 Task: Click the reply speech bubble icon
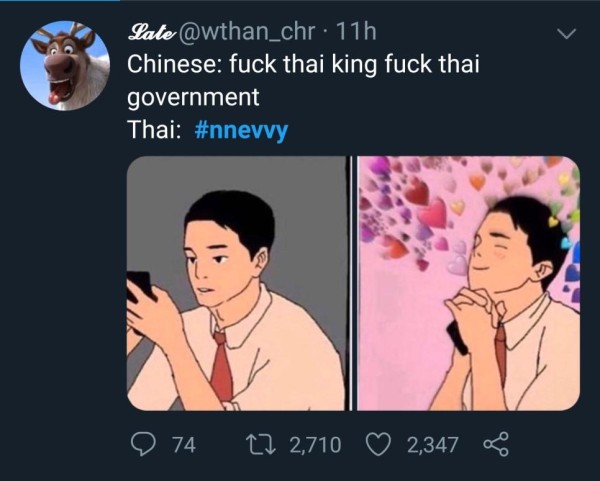tap(143, 444)
